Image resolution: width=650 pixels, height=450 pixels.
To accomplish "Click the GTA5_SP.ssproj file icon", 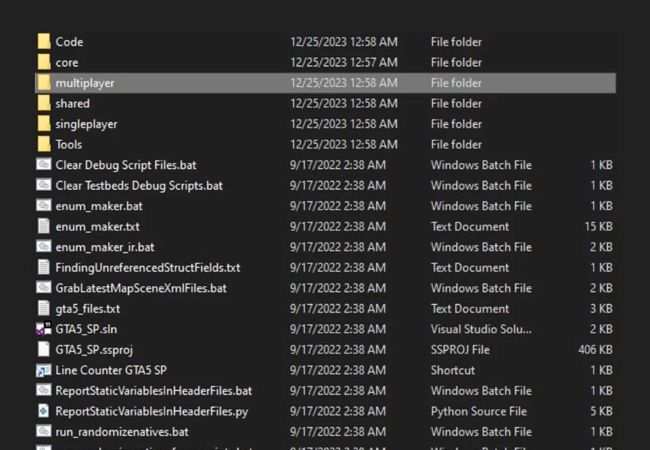I will (44, 349).
